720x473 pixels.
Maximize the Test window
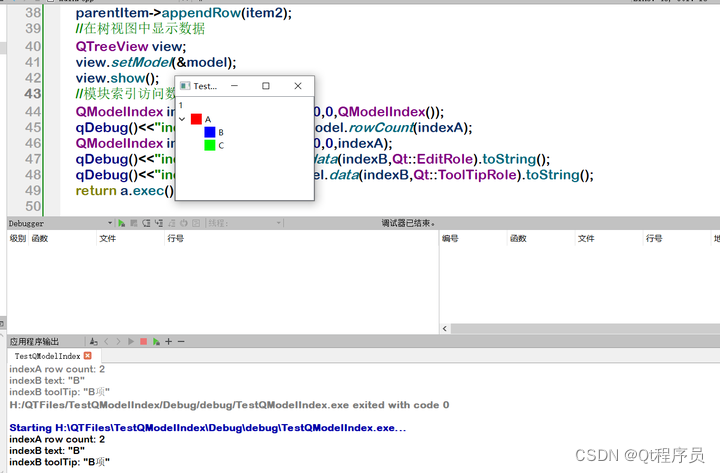pos(266,86)
